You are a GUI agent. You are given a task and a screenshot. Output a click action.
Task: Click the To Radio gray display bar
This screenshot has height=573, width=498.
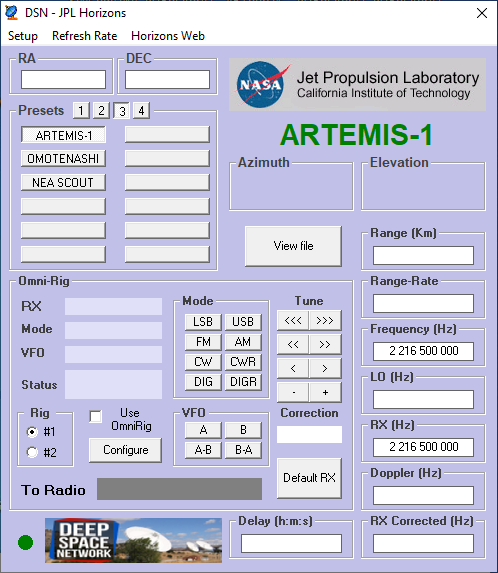179,489
